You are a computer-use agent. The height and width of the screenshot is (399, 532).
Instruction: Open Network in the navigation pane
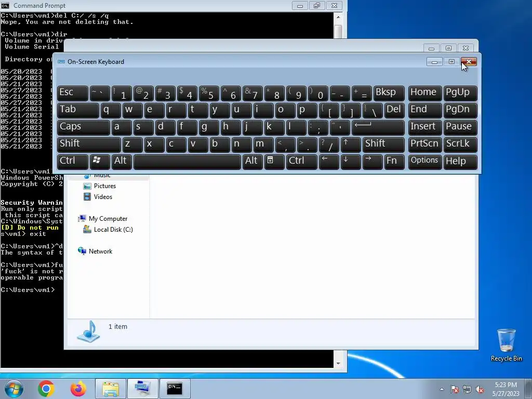pos(100,251)
